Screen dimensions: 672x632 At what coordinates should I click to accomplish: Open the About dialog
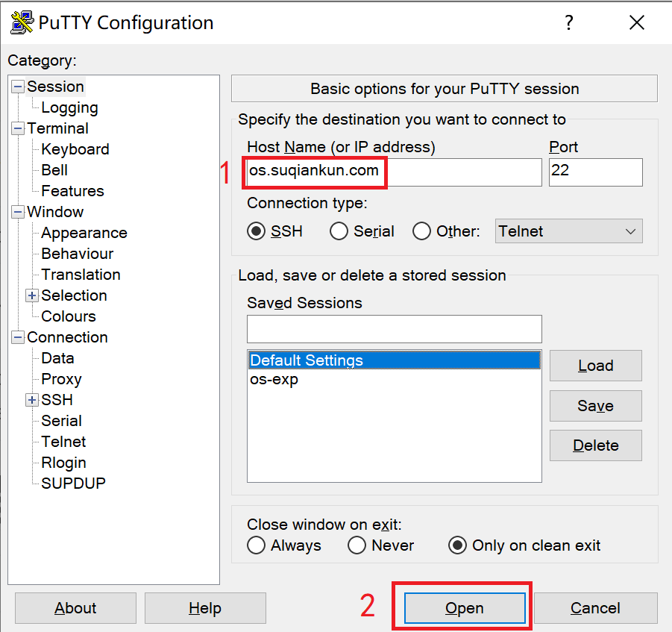(x=75, y=607)
